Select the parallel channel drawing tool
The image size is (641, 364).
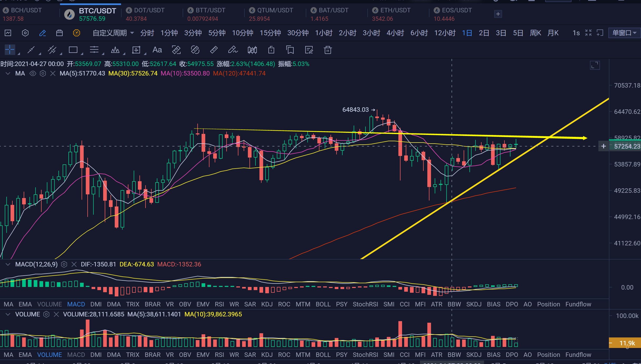(x=52, y=50)
